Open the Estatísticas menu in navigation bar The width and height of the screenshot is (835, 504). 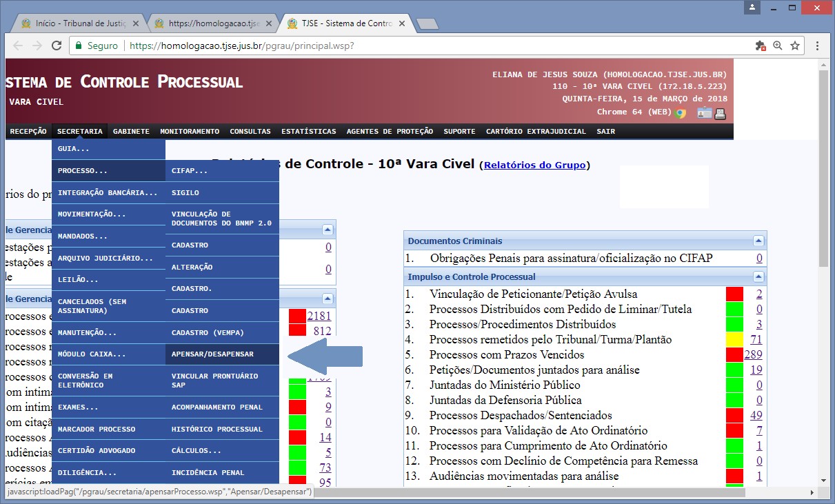pyautogui.click(x=308, y=132)
